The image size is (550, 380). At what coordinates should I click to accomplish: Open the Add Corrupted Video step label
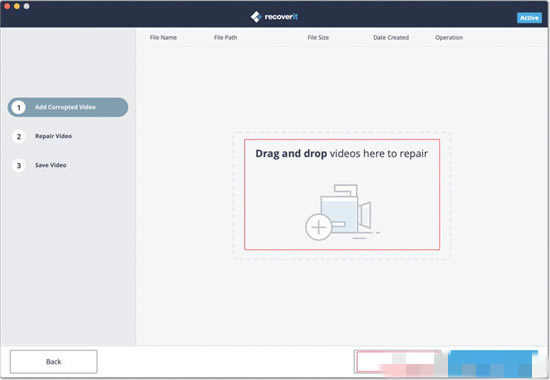click(x=65, y=107)
